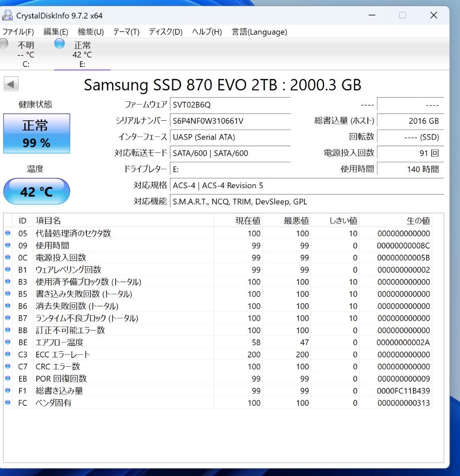
Task: Click the CrystalDiskInfo icon in the title bar
Action: (x=7, y=15)
